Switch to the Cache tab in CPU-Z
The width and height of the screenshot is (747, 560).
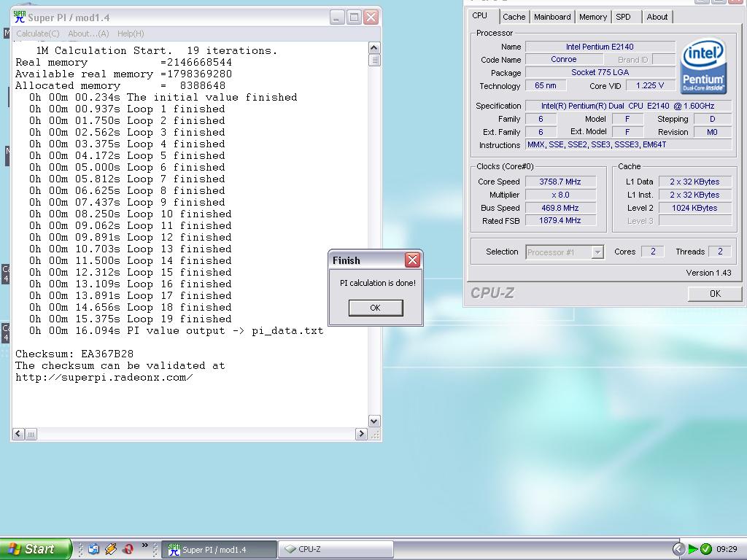click(x=514, y=17)
